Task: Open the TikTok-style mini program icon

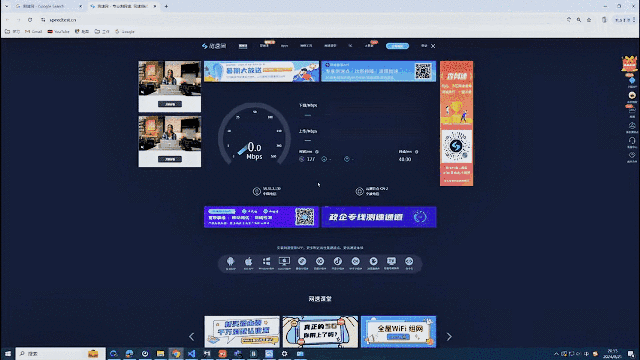Action: click(x=338, y=262)
